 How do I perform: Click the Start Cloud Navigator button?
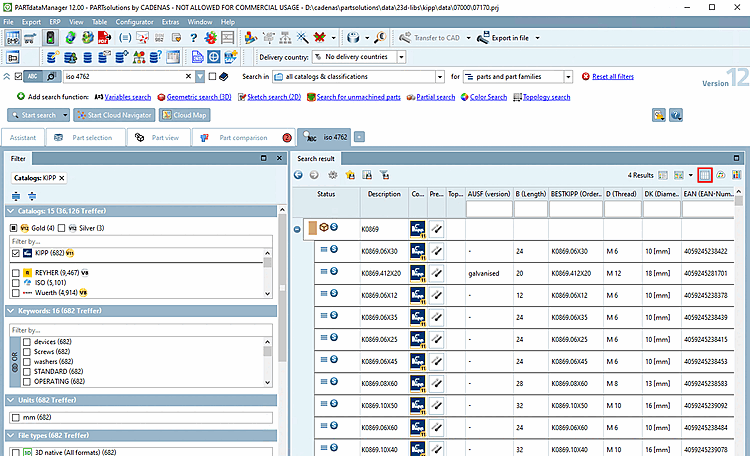coord(115,115)
